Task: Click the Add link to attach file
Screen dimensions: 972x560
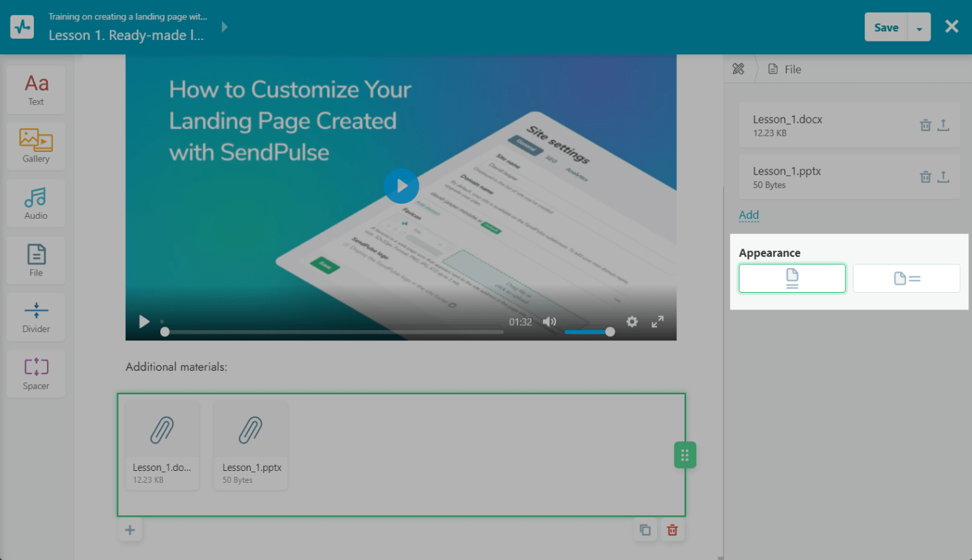Action: coord(749,215)
